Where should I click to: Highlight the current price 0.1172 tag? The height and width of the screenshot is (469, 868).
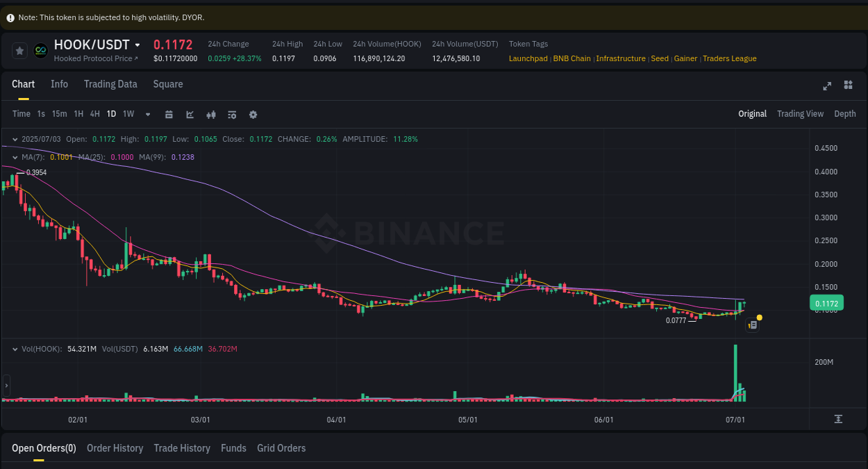coord(826,303)
